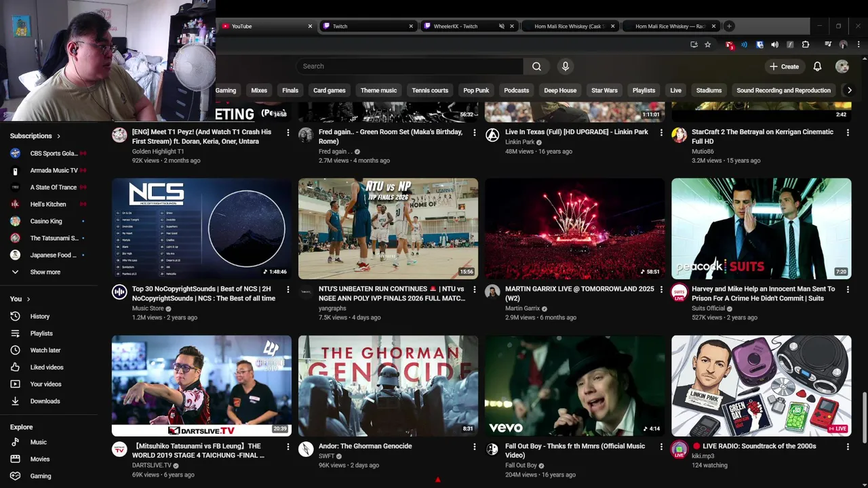The width and height of the screenshot is (868, 488).
Task: Open options for Fall Out Boy video
Action: (x=661, y=447)
